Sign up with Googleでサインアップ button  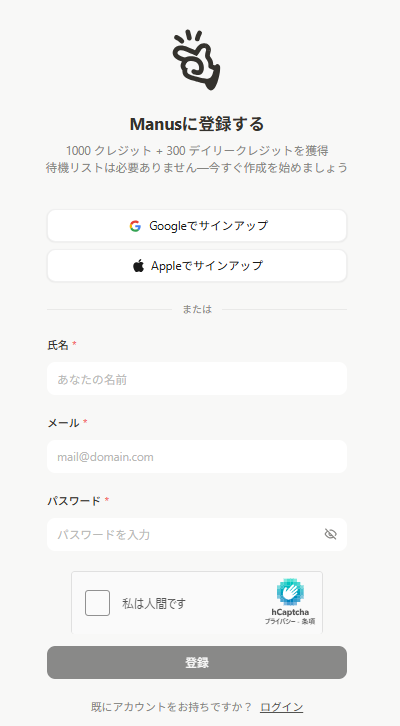click(x=197, y=225)
